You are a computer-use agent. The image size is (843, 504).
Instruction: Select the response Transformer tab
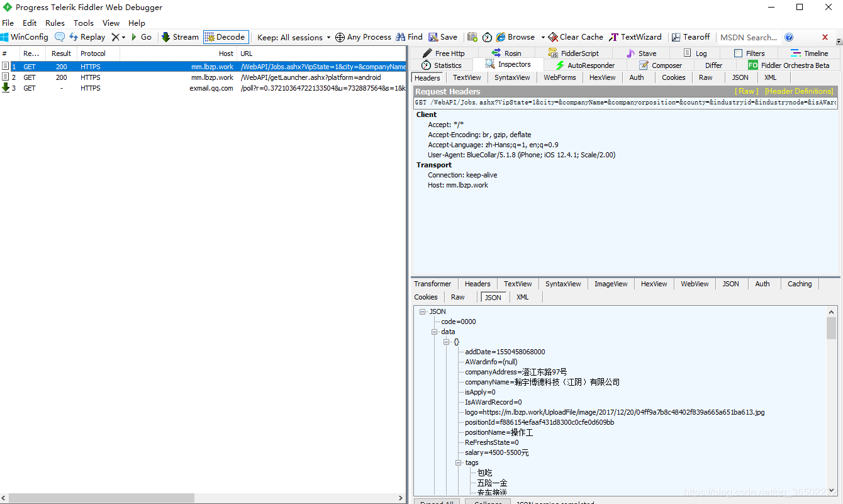pos(433,284)
